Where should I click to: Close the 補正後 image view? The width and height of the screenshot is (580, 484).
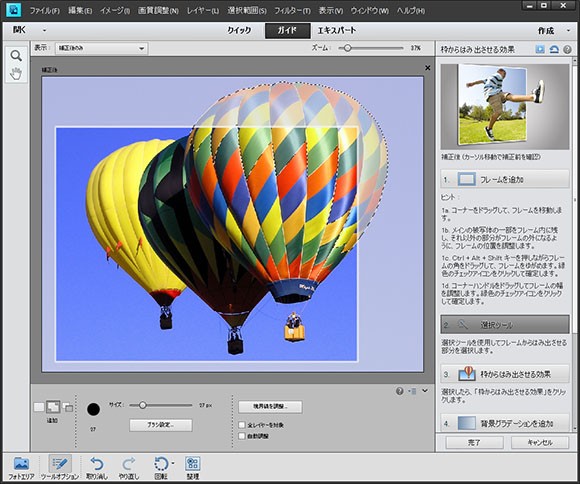click(x=428, y=68)
